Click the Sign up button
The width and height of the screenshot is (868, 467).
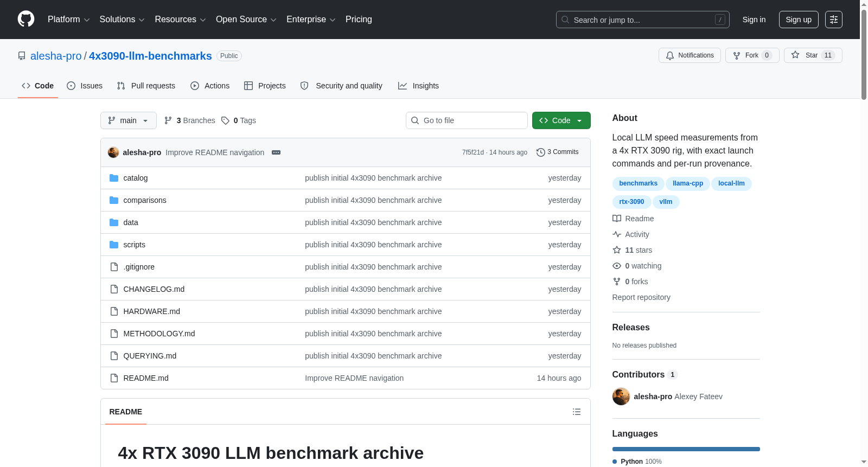[x=799, y=20]
